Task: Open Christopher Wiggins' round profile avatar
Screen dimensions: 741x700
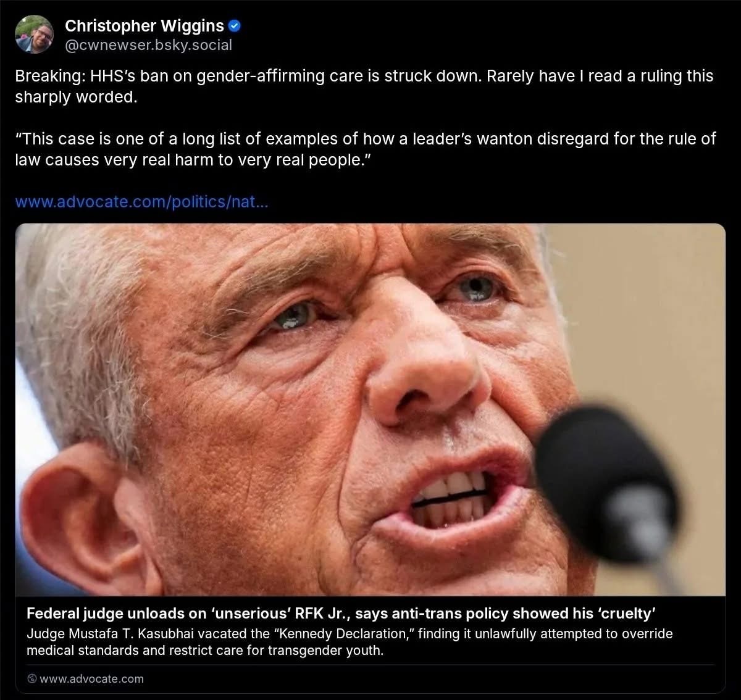Action: click(x=34, y=35)
